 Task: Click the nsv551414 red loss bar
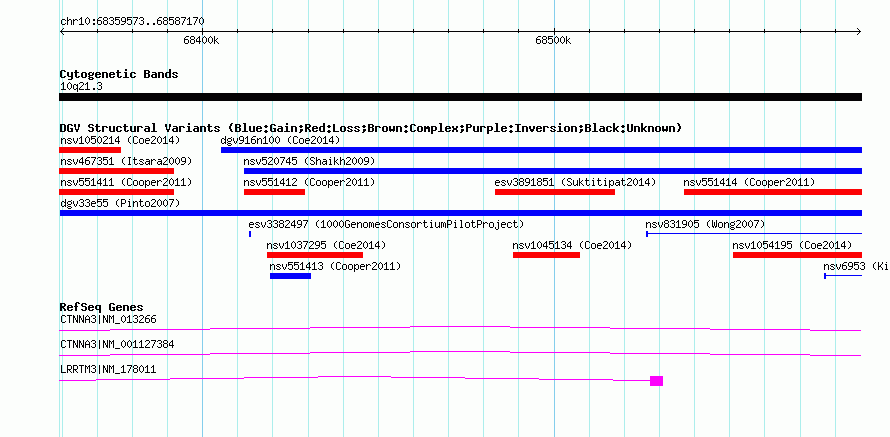point(773,192)
